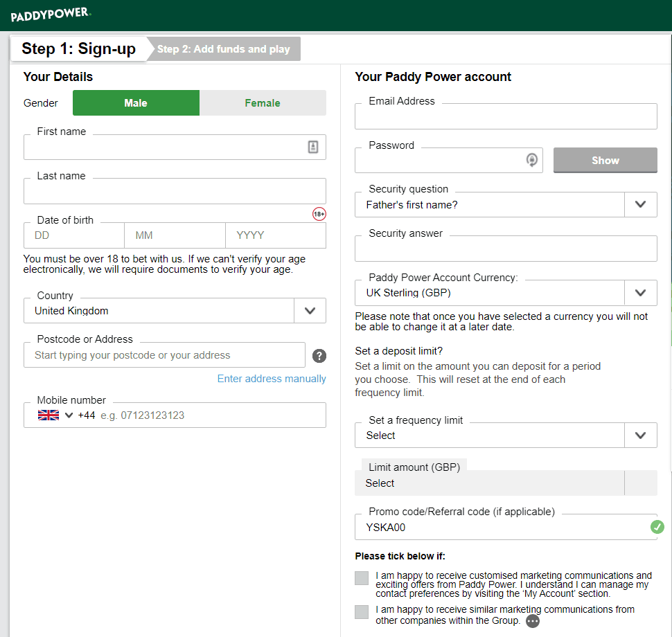Image resolution: width=672 pixels, height=637 pixels.
Task: Tick the customised marketing communications checkbox
Action: click(x=362, y=578)
